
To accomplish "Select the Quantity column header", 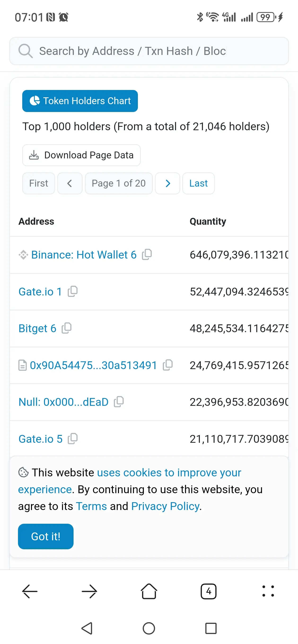I will coord(208,222).
